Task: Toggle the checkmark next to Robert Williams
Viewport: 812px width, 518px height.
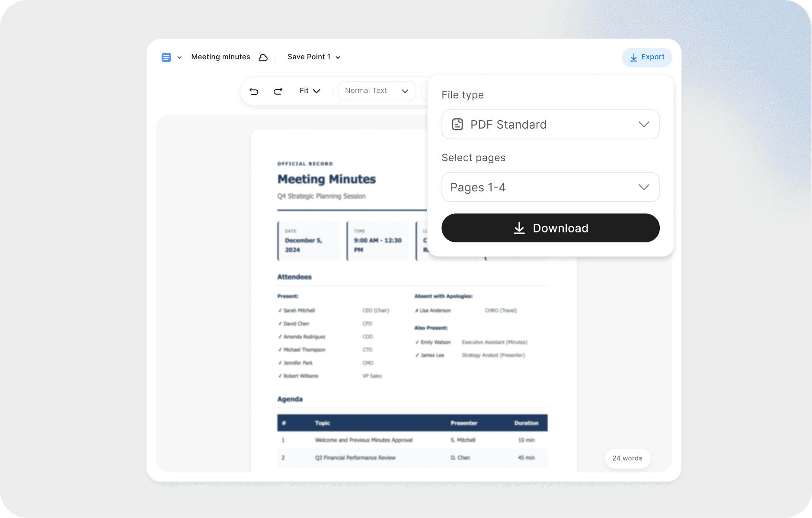Action: click(x=280, y=376)
